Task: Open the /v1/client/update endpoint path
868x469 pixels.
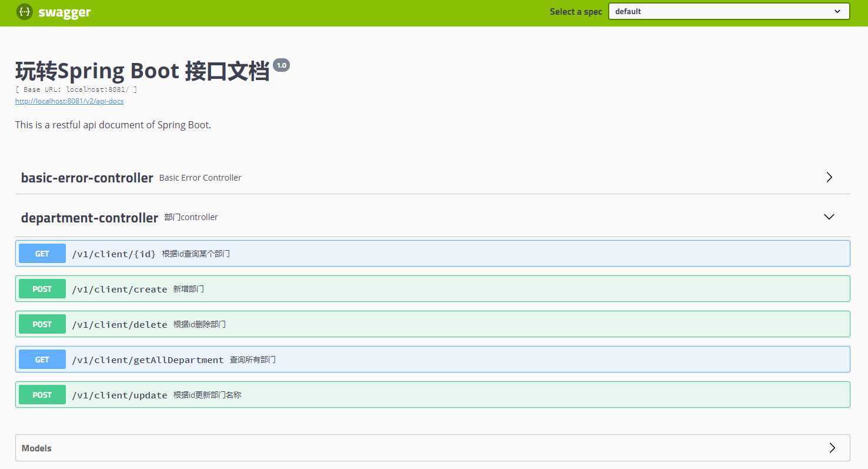Action: (119, 395)
